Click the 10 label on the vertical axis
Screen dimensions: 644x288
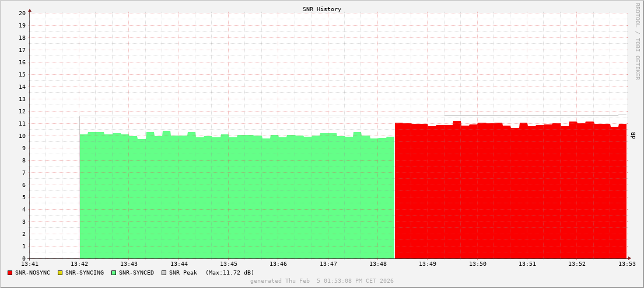coord(22,136)
